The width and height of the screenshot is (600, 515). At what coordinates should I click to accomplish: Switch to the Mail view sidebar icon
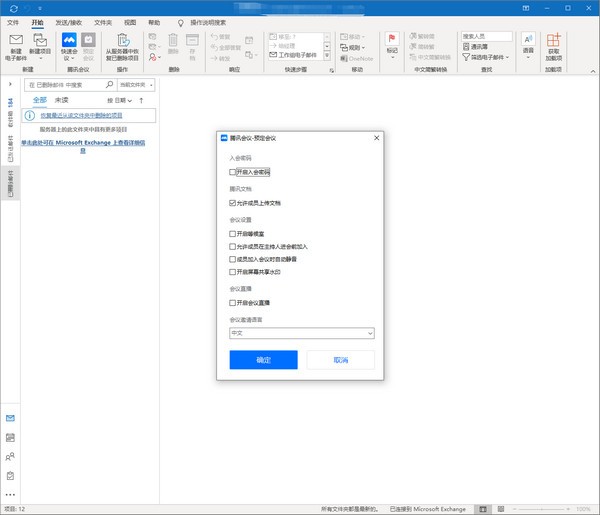click(10, 418)
